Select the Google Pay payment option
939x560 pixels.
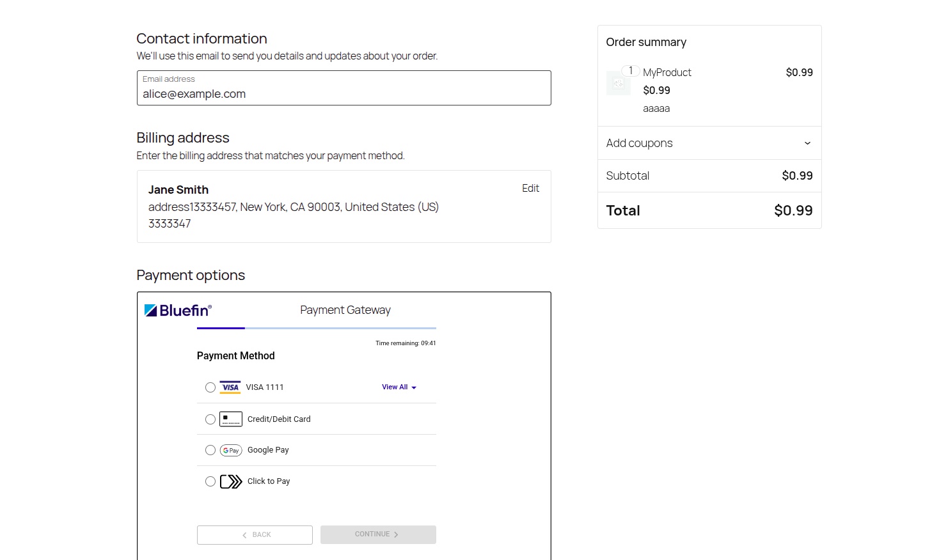[210, 450]
